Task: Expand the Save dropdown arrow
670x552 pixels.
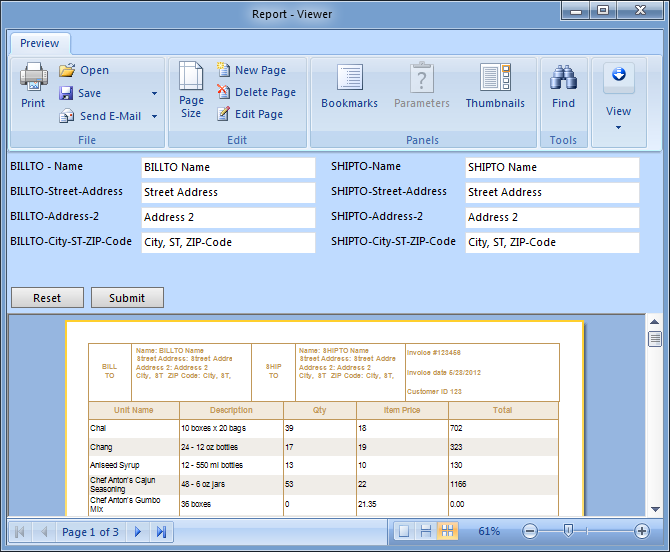Action: [154, 93]
